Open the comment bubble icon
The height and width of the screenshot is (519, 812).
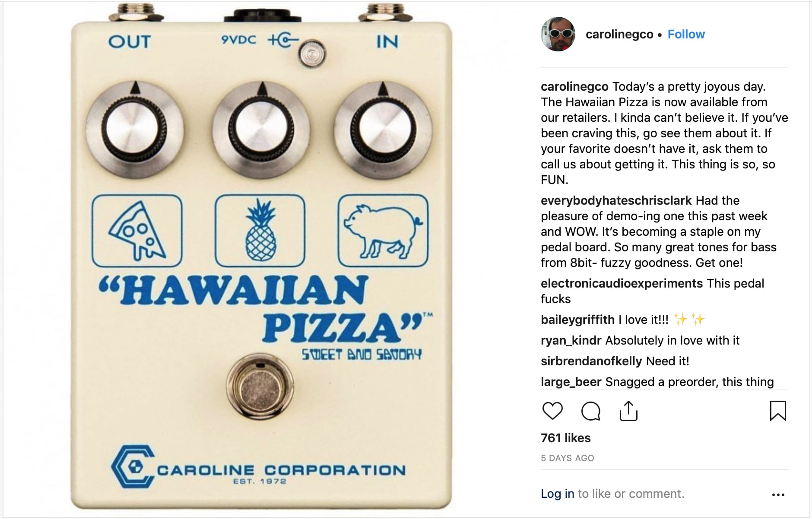pos(590,411)
